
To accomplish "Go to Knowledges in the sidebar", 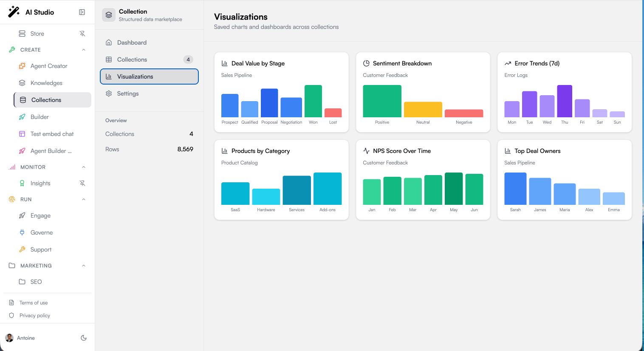I will coord(52,83).
